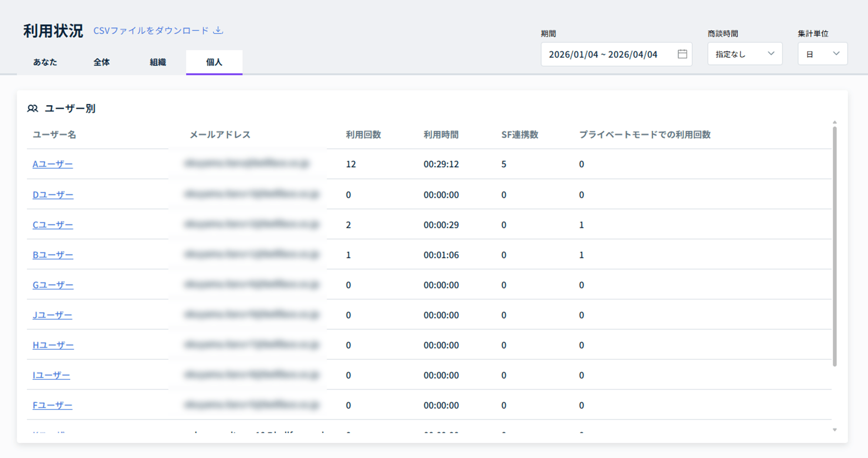The image size is (868, 458).
Task: Open the Hユーザー link
Action: pyautogui.click(x=53, y=345)
